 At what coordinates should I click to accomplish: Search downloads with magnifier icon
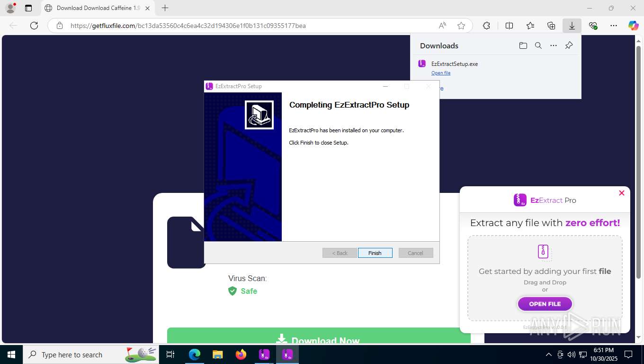click(538, 45)
